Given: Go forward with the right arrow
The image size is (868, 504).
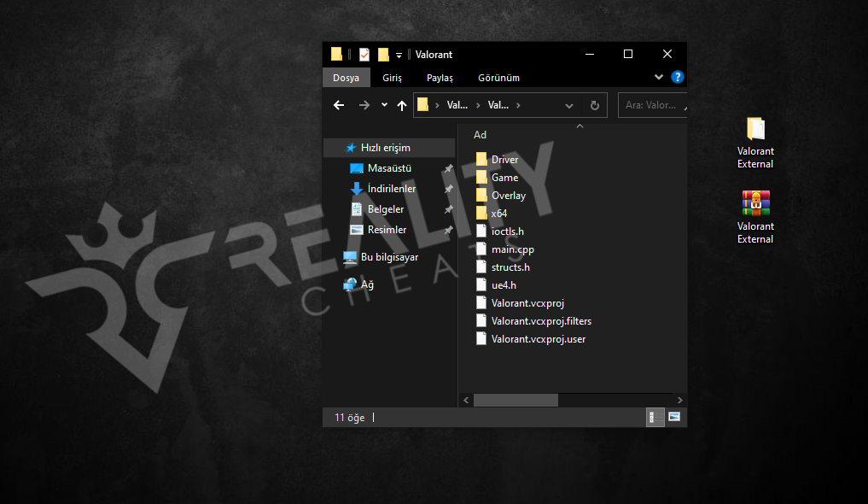Looking at the screenshot, I should 364,105.
